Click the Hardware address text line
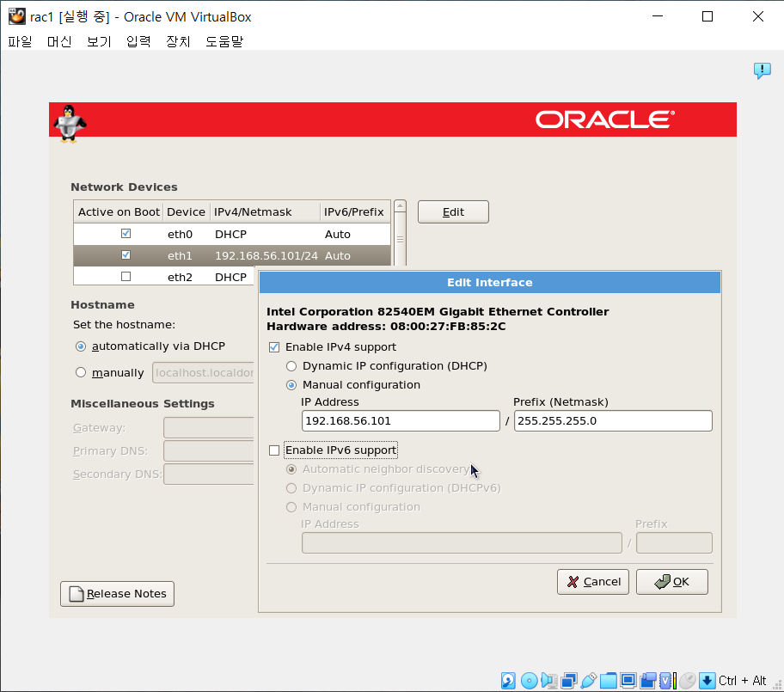The width and height of the screenshot is (784, 692). click(x=386, y=327)
